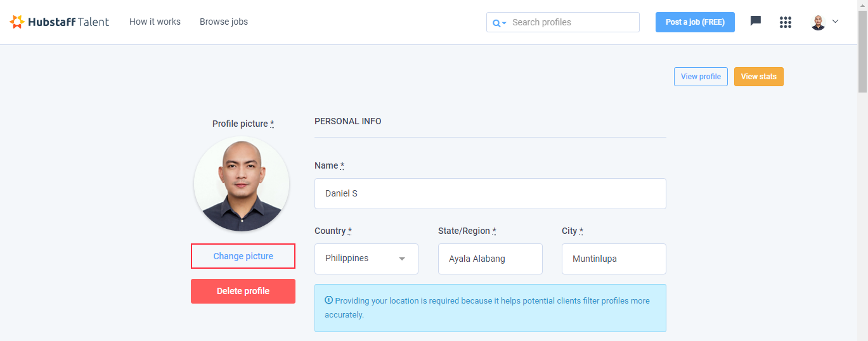
Task: Click the user avatar in header
Action: (x=818, y=22)
